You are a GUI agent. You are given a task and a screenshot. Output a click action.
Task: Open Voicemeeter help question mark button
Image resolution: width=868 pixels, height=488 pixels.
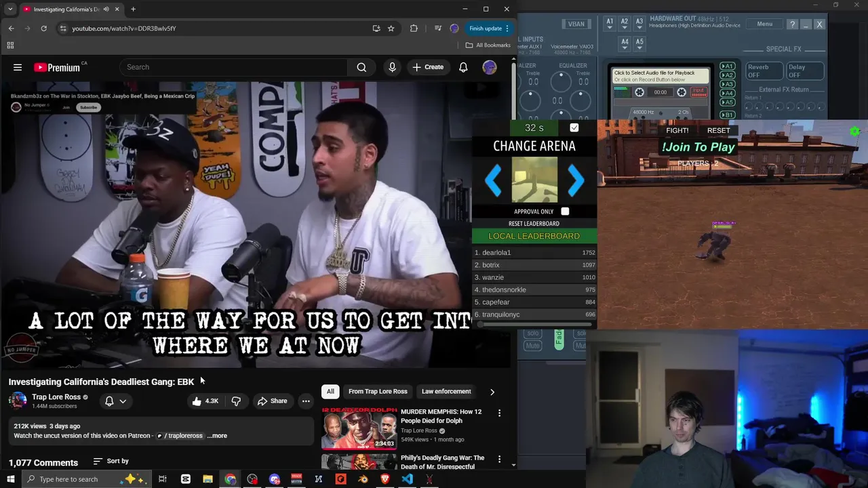pos(792,24)
